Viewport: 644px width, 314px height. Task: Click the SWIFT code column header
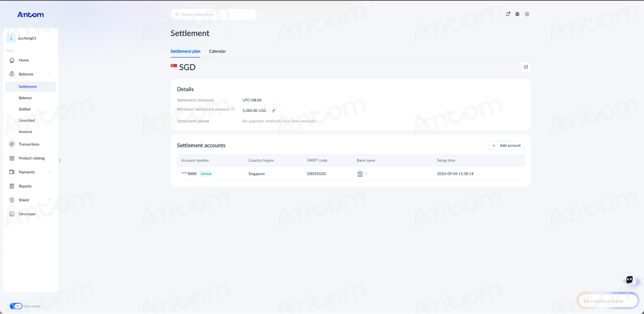[x=317, y=160]
